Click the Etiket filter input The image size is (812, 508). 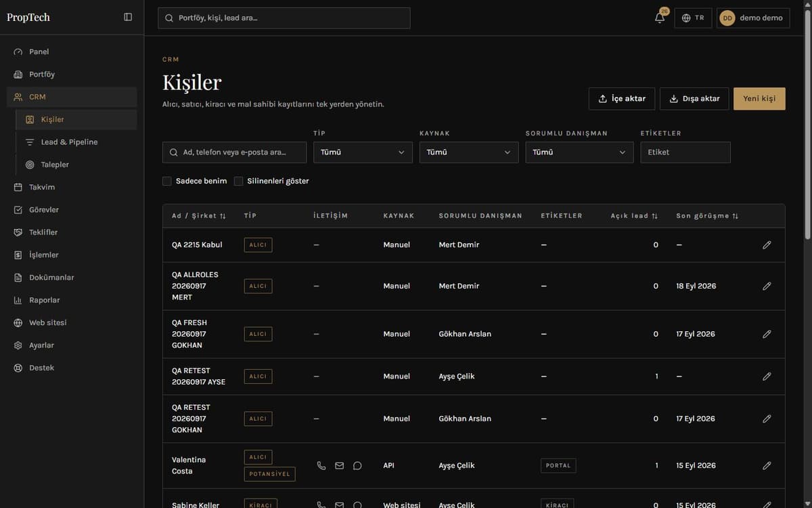pos(685,152)
